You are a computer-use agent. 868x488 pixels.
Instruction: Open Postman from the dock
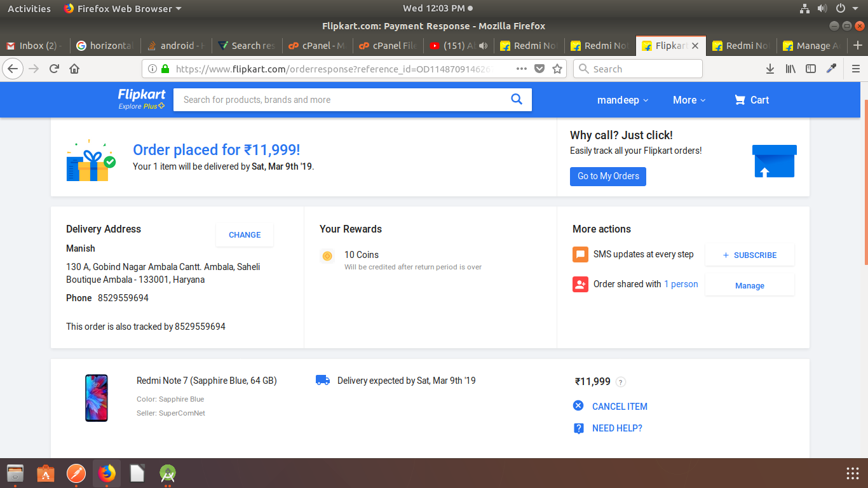[76, 473]
